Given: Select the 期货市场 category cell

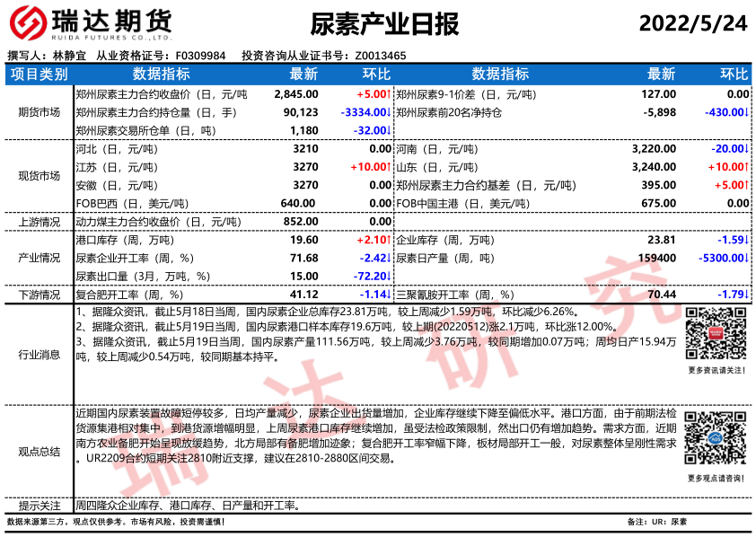Looking at the screenshot, I should 39,112.
